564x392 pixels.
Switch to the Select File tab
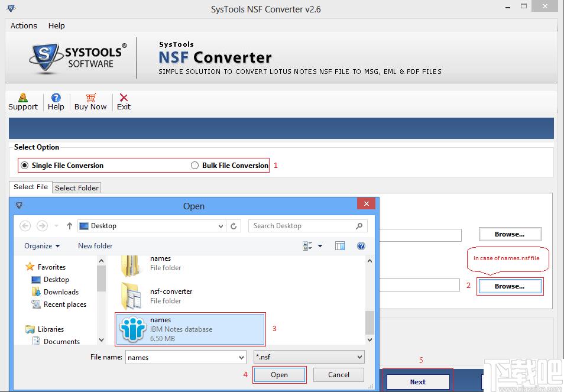pos(31,187)
